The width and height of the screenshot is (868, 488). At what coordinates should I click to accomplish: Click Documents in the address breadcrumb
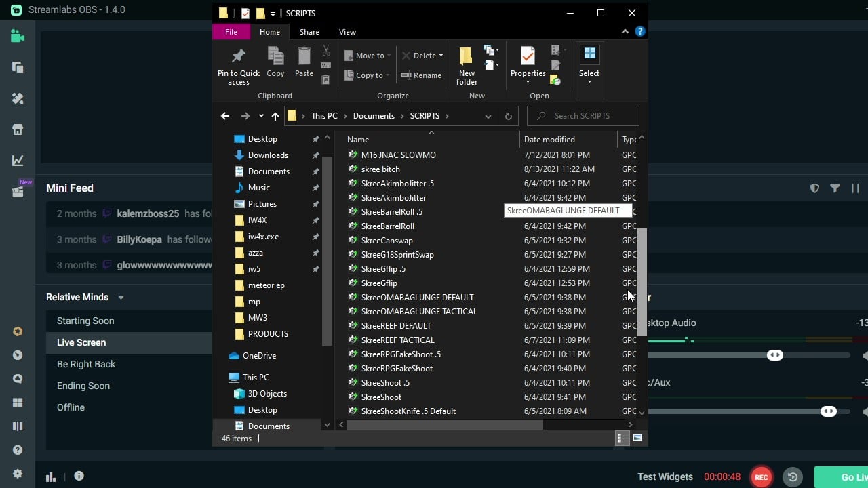374,116
